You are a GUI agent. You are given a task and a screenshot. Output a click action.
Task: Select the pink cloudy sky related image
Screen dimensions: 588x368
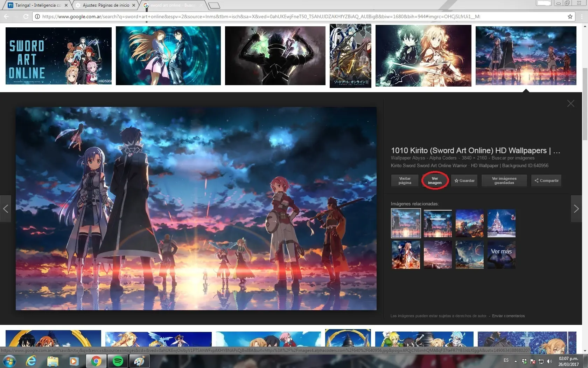[438, 255]
